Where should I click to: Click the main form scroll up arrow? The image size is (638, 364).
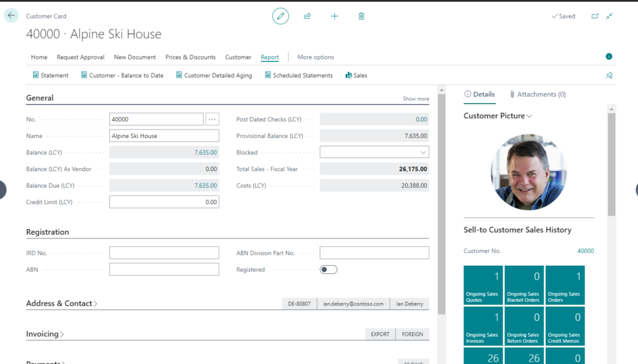click(442, 90)
